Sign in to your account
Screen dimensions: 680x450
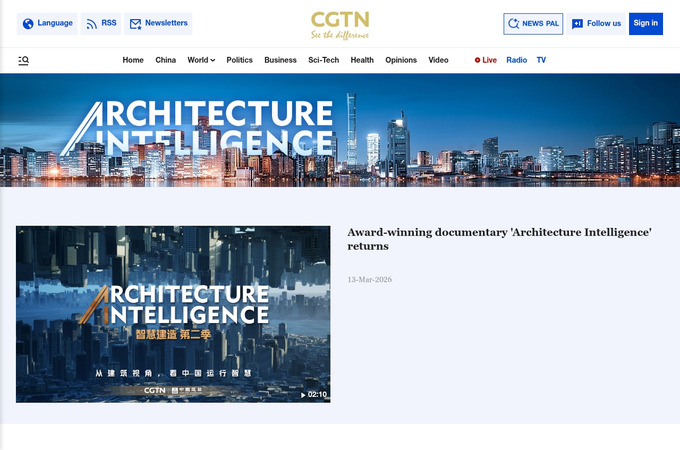click(645, 24)
